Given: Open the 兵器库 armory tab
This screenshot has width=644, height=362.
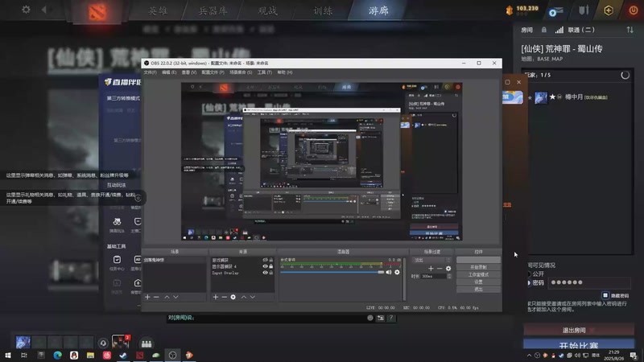Looking at the screenshot, I should tap(213, 10).
